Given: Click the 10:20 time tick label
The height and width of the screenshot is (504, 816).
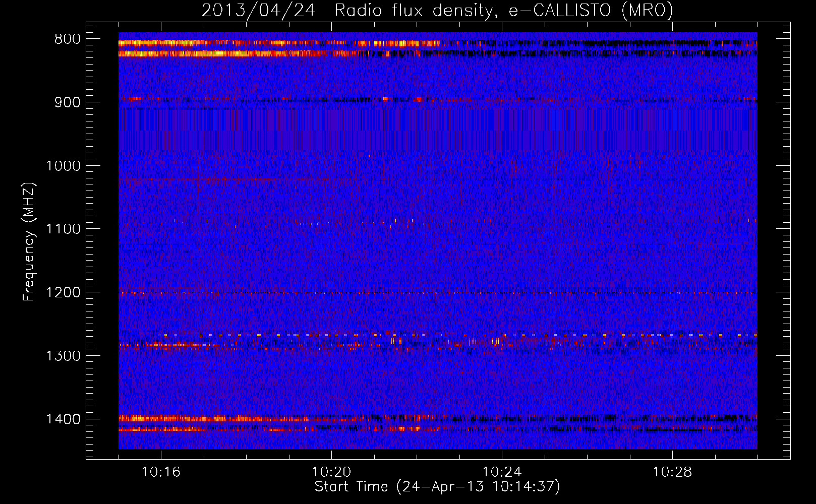Looking at the screenshot, I should pos(331,472).
